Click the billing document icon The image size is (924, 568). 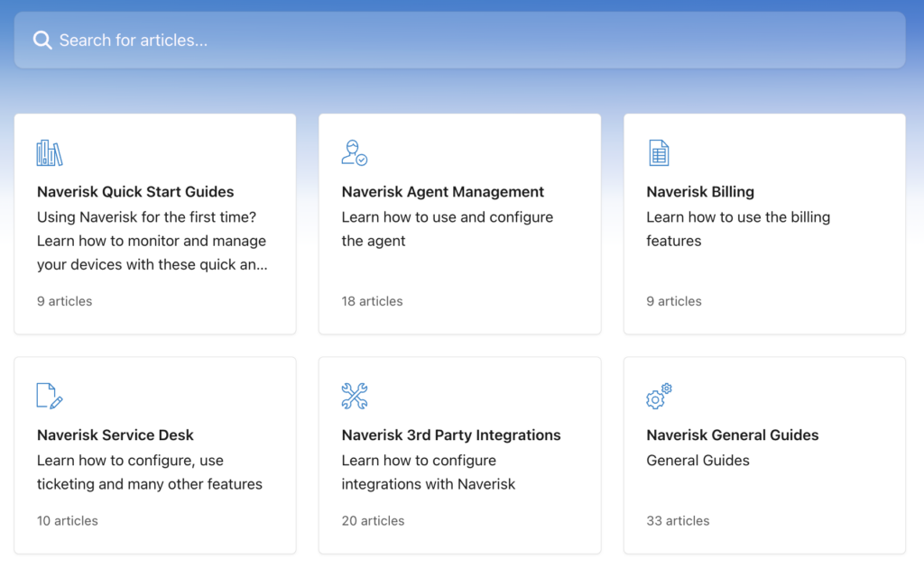click(659, 153)
